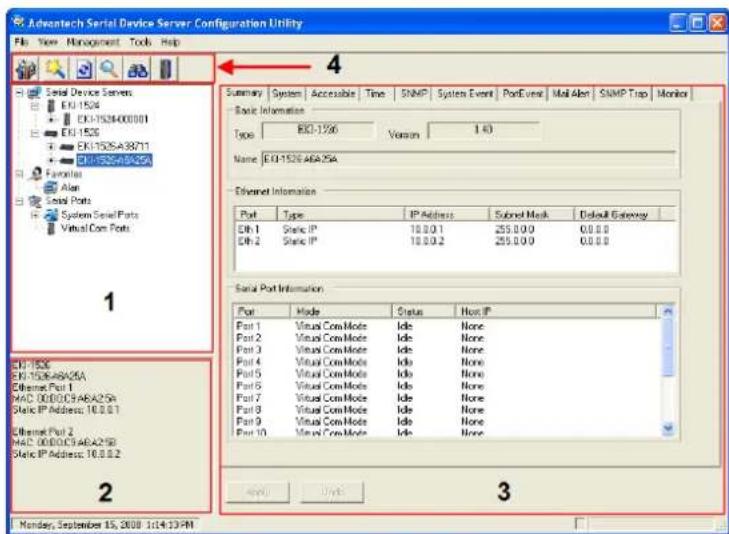
Task: Switch to the Summary tab
Action: pos(244,92)
